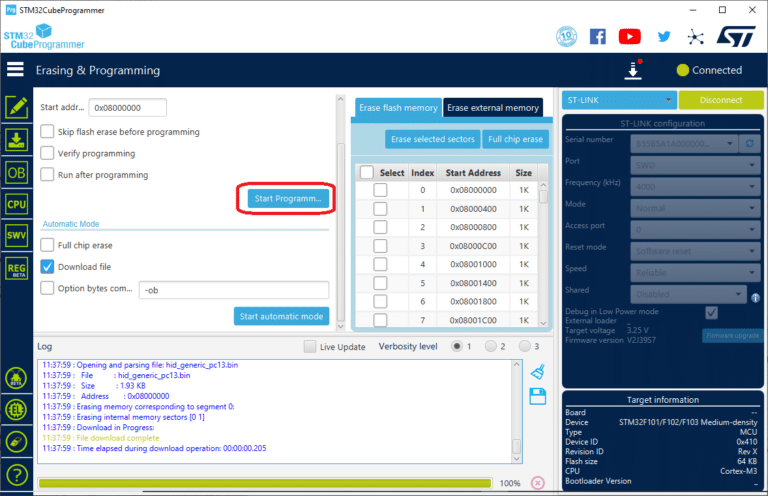
Task: Click the log panel vertical scrollbar
Action: click(x=516, y=411)
